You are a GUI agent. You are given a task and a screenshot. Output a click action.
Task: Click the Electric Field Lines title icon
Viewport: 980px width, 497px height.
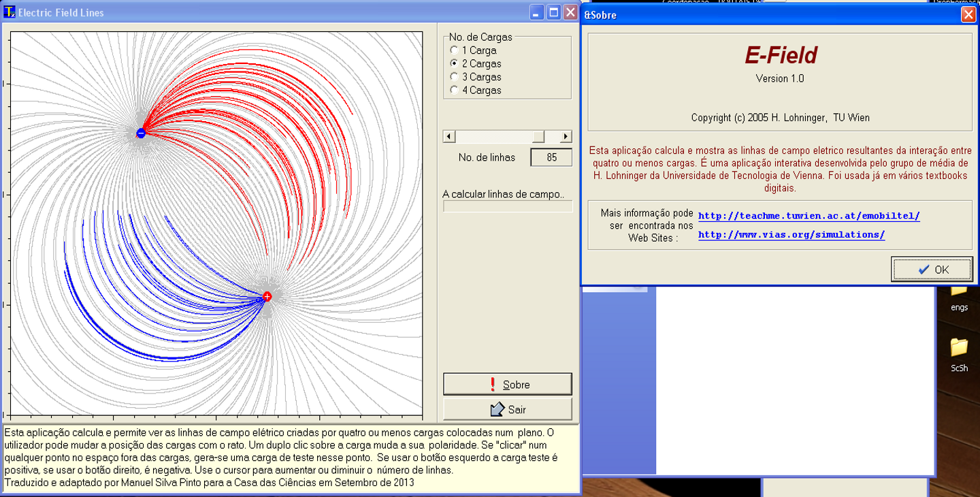point(10,12)
